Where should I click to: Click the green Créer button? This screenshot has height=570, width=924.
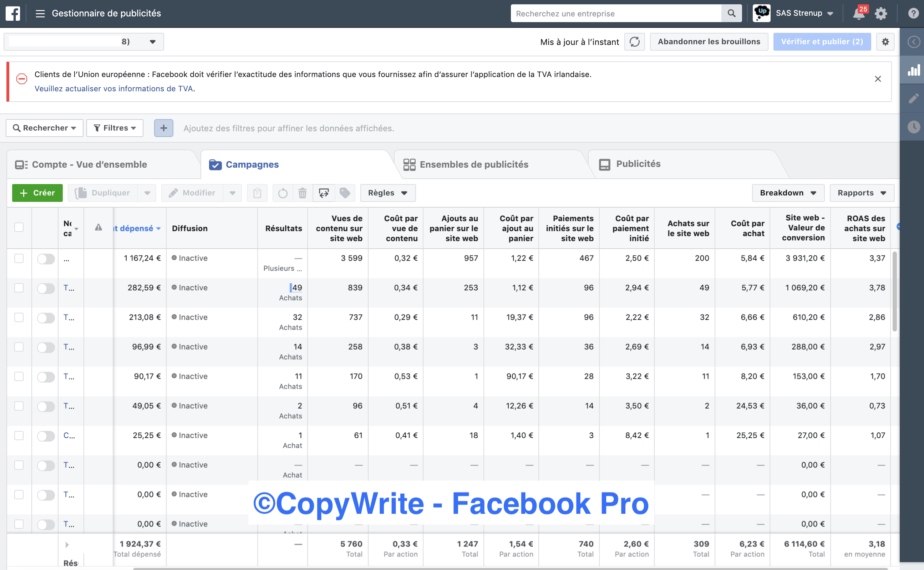pyautogui.click(x=37, y=193)
